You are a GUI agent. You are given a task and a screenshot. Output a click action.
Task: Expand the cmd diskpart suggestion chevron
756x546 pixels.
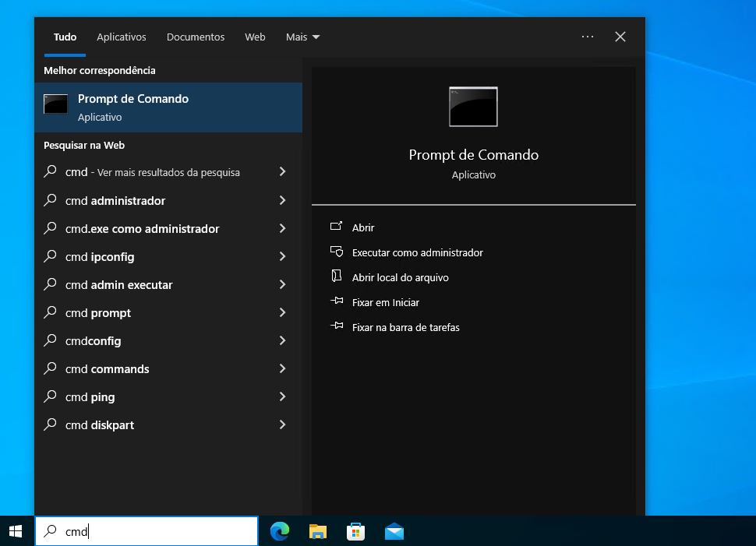tap(282, 425)
